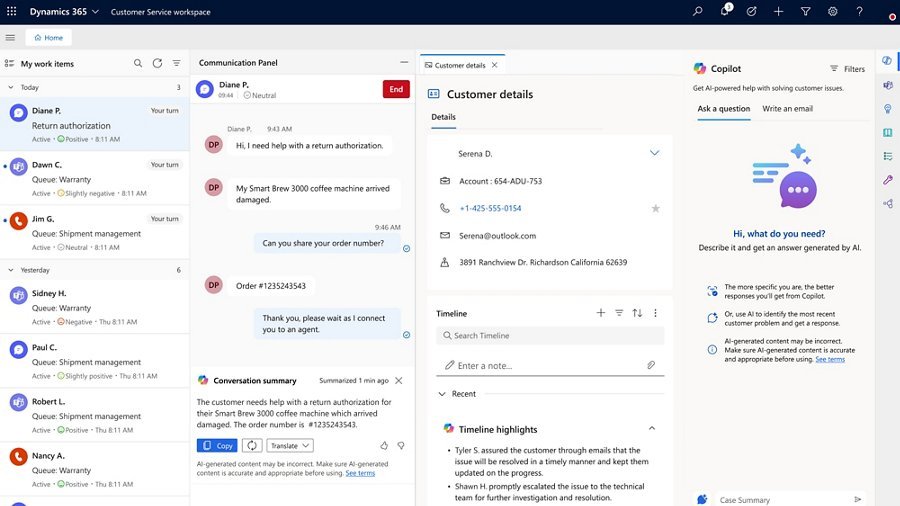Filter the Timeline records
900x506 pixels.
[x=619, y=313]
